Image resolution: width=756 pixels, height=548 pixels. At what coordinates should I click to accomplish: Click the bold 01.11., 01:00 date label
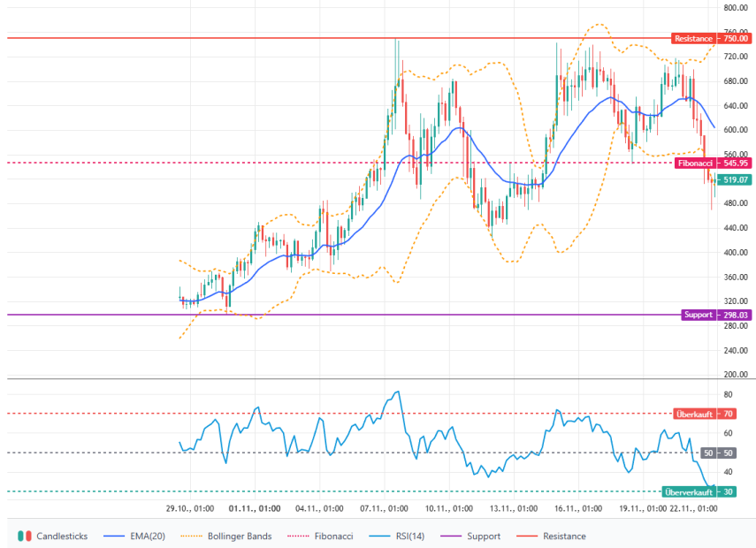[x=255, y=509]
